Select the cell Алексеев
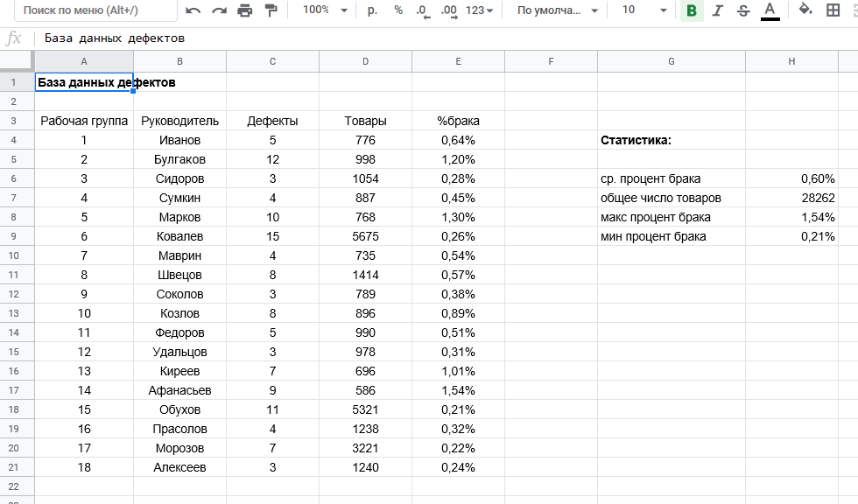Image resolution: width=858 pixels, height=504 pixels. coord(179,467)
